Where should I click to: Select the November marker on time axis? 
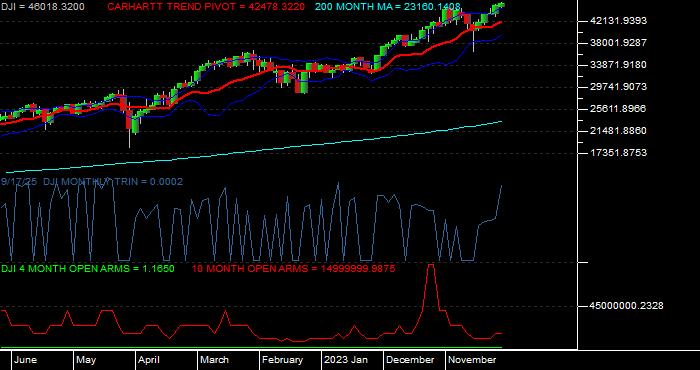472,360
